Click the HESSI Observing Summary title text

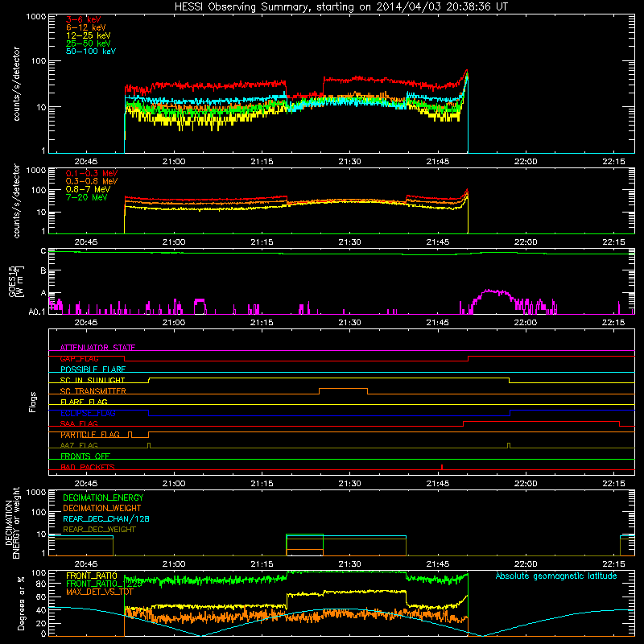pos(341,7)
